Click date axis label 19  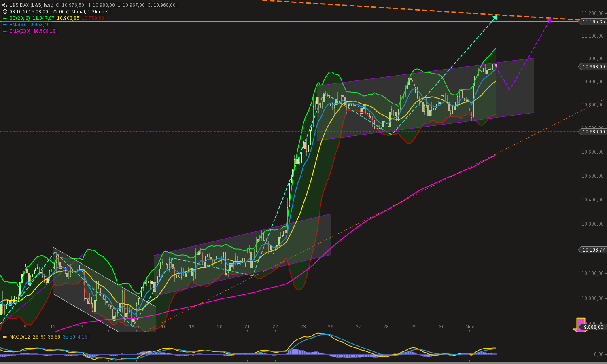(x=192, y=327)
